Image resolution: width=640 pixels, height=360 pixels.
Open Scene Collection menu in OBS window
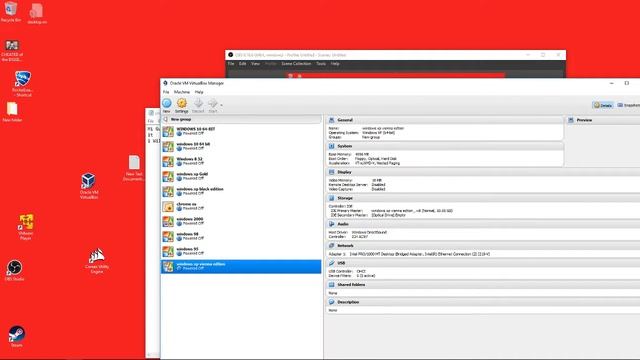[296, 64]
